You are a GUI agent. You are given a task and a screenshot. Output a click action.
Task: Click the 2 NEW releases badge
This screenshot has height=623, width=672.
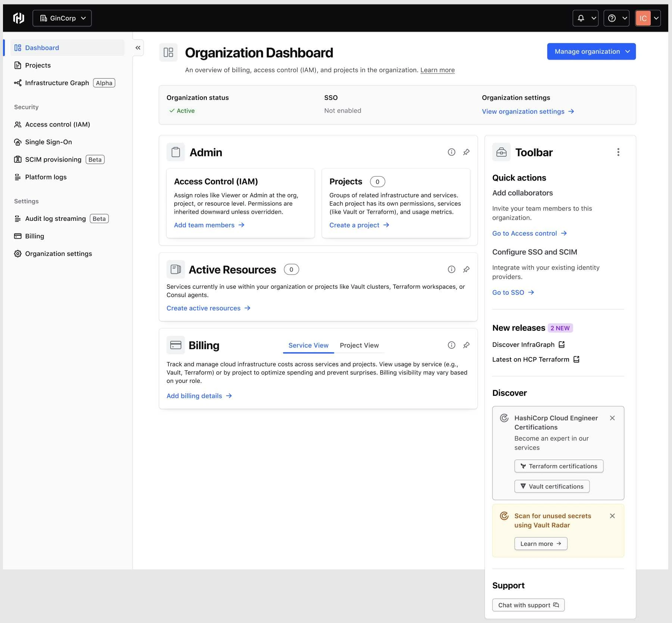pyautogui.click(x=560, y=328)
